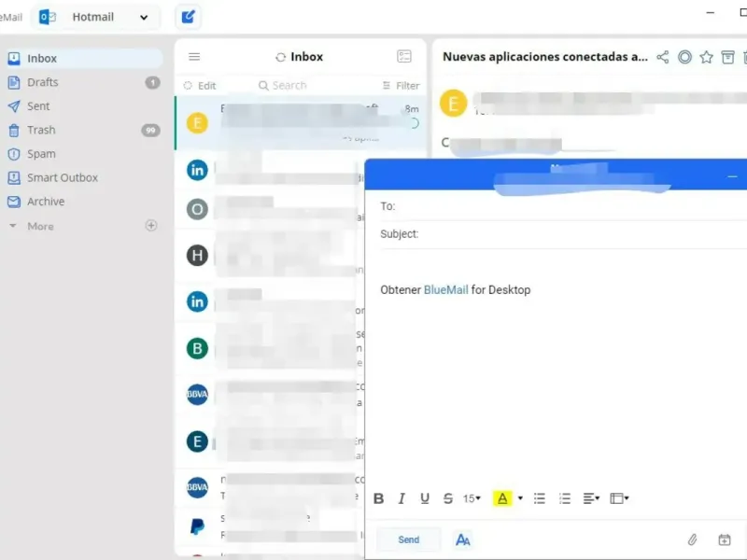Click the add folder plus icon
This screenshot has width=747, height=560.
pos(151,225)
